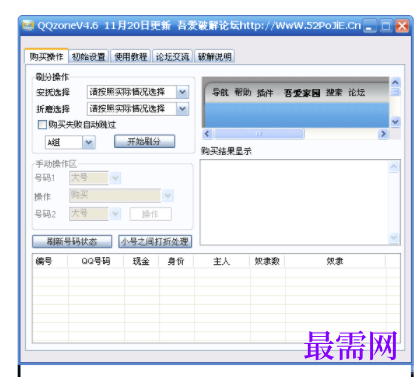The height and width of the screenshot is (377, 416).
Task: Open the 号码1 大号 dropdown
Action: coord(95,178)
